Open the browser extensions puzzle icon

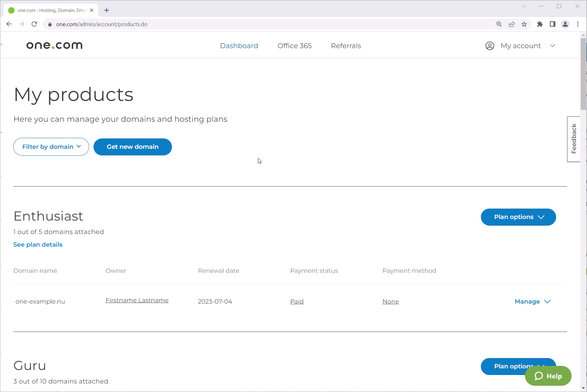tap(540, 24)
